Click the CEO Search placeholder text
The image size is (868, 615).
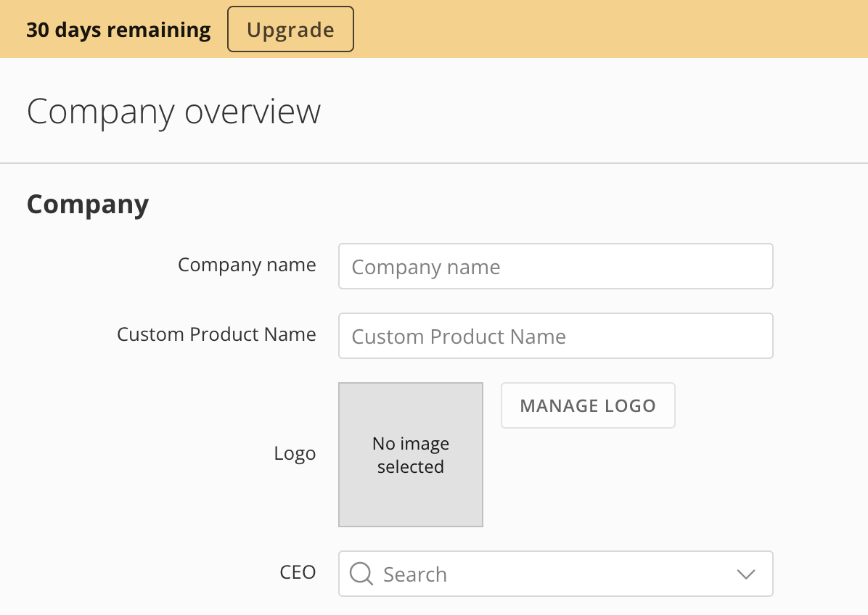pos(415,574)
